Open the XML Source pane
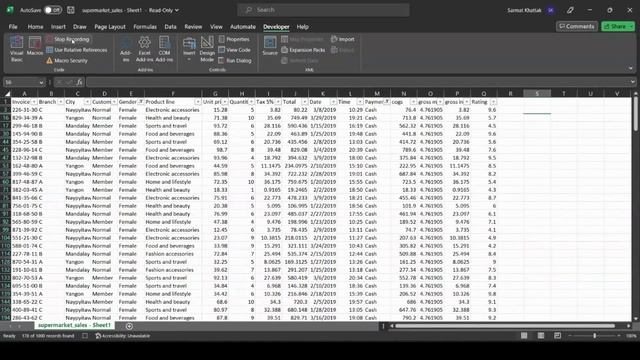This screenshot has height=360, width=640. 270,46
